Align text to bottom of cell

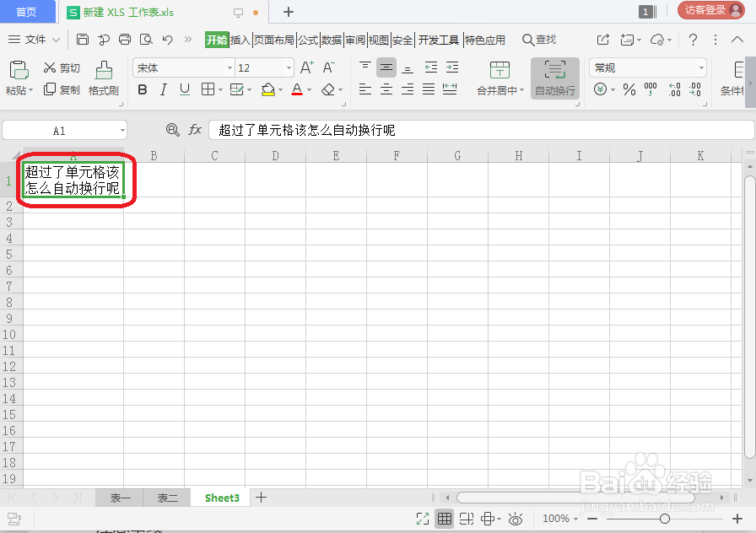[x=408, y=67]
